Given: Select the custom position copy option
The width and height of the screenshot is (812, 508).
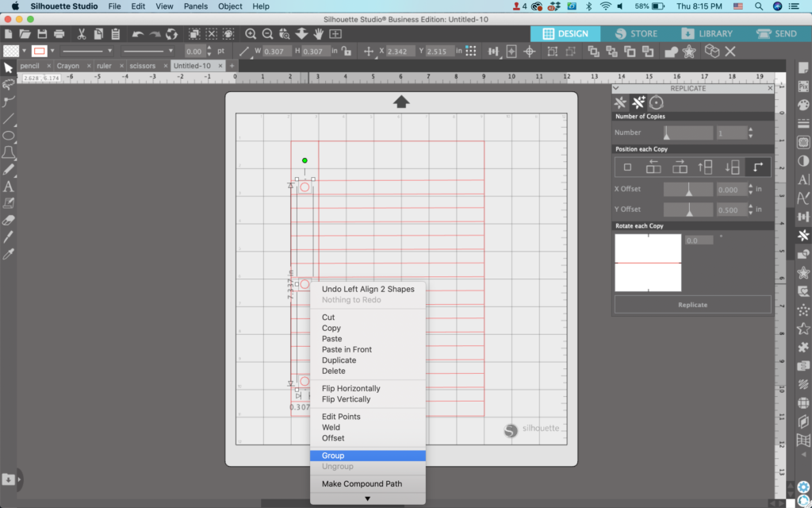Looking at the screenshot, I should (757, 167).
